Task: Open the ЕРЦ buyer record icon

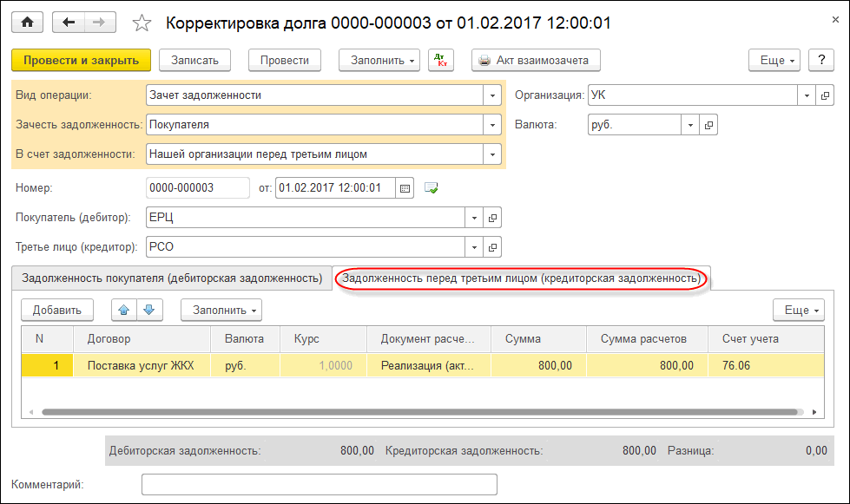Action: (x=493, y=218)
